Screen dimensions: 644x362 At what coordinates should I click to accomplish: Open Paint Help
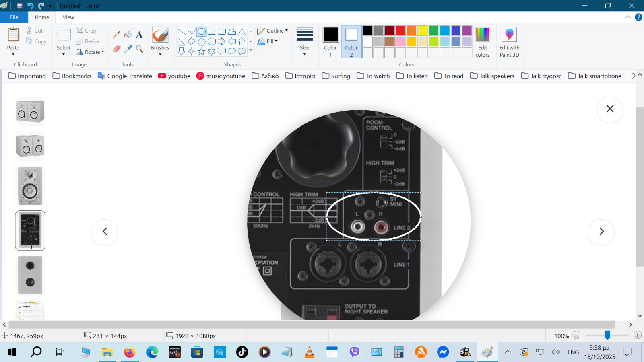click(x=638, y=17)
